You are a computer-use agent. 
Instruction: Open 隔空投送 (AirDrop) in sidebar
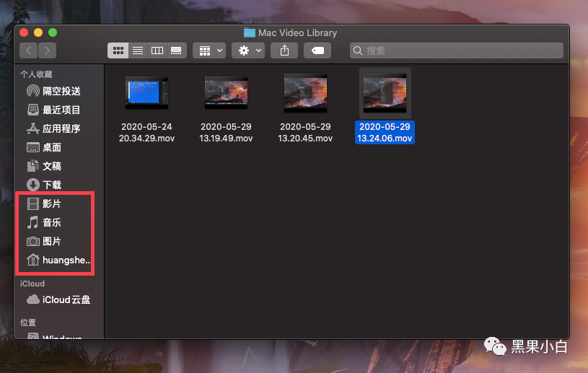pyautogui.click(x=61, y=91)
